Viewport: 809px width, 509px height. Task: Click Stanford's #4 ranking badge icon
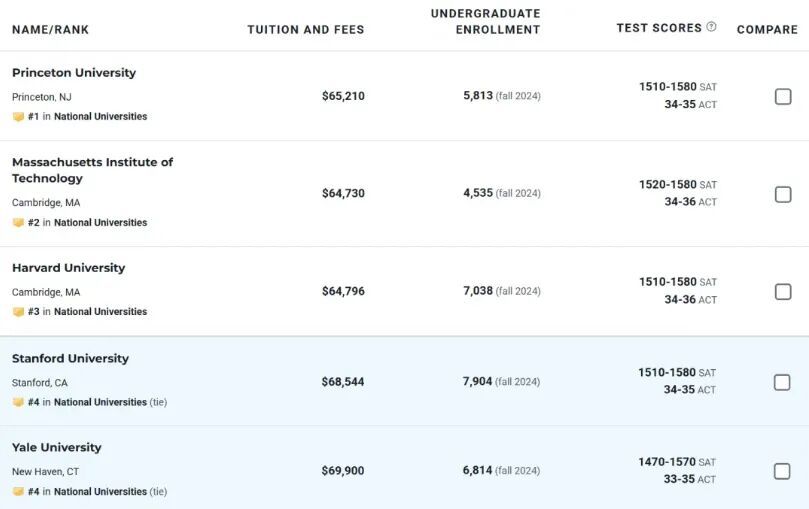18,403
